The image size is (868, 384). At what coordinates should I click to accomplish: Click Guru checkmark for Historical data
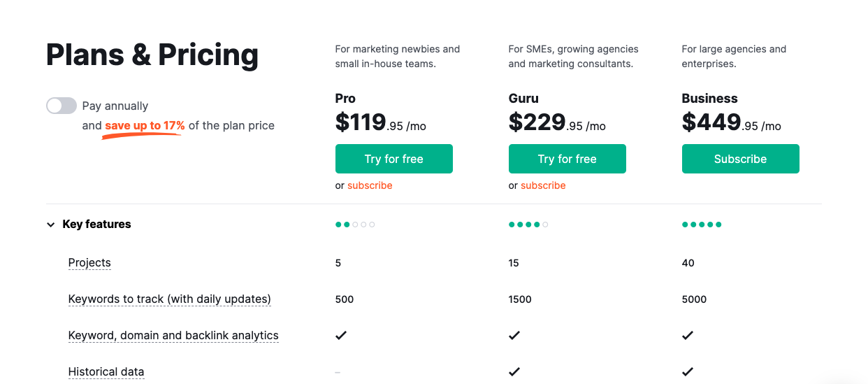coord(514,372)
